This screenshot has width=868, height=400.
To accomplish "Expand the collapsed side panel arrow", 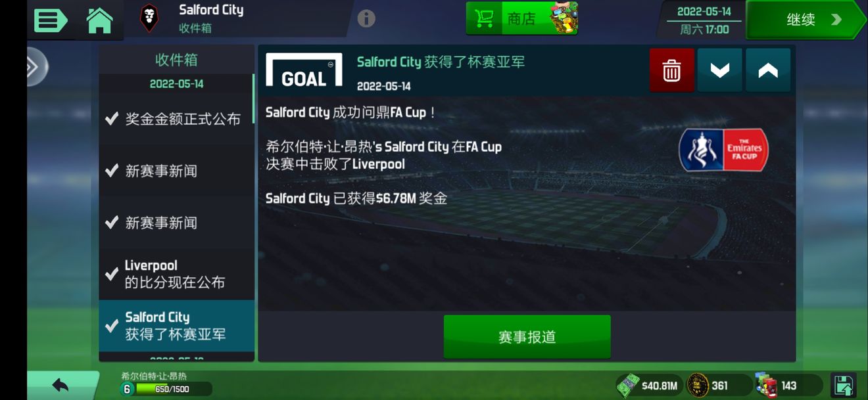I will click(36, 67).
